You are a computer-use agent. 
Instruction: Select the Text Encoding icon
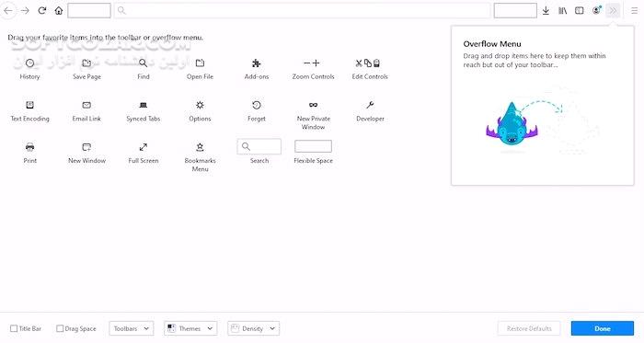point(29,105)
